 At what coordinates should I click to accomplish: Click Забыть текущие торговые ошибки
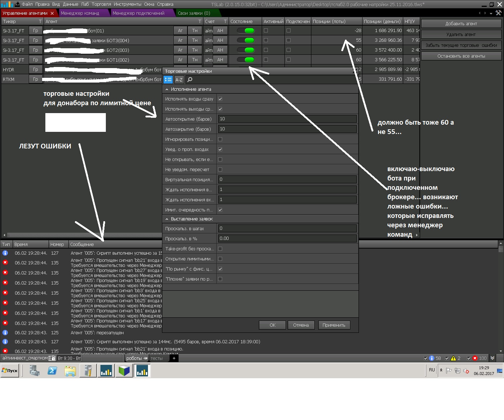(x=461, y=45)
